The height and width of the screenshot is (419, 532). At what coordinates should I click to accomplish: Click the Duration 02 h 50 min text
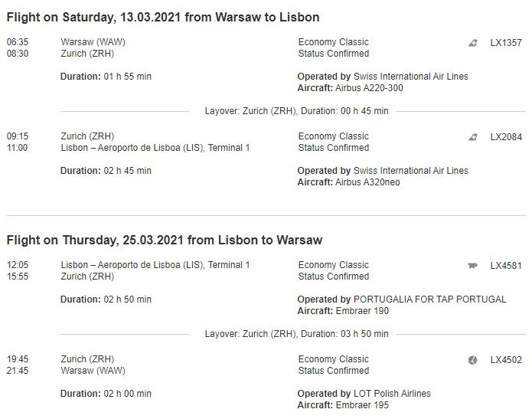coord(106,300)
